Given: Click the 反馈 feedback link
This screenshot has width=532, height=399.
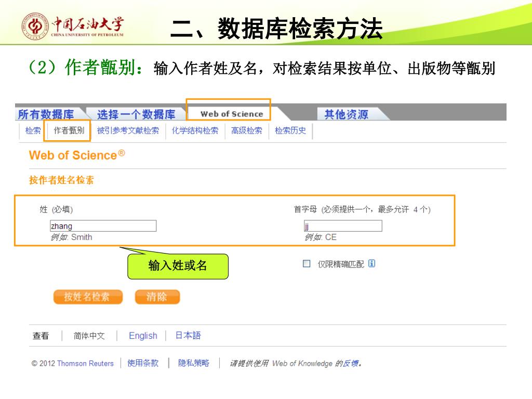Looking at the screenshot, I should pos(351,363).
